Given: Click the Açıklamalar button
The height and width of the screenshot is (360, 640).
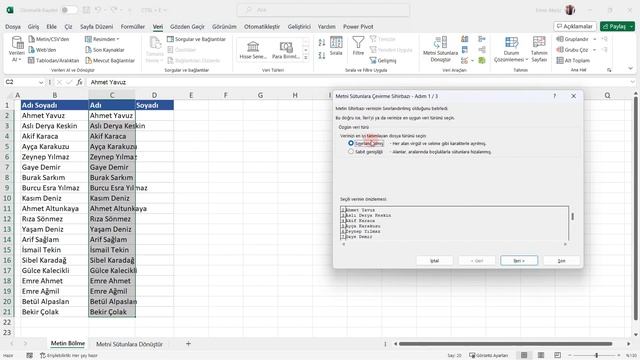Looking at the screenshot, I should click(575, 27).
